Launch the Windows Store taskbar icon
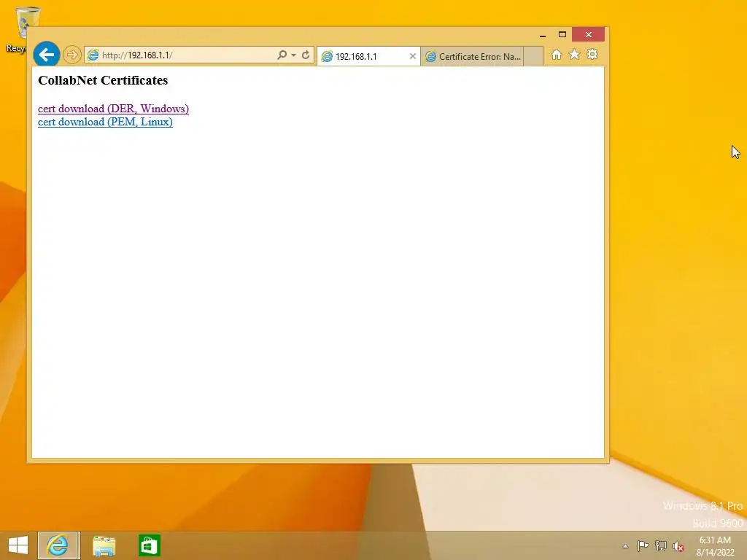747x560 pixels. pyautogui.click(x=149, y=545)
